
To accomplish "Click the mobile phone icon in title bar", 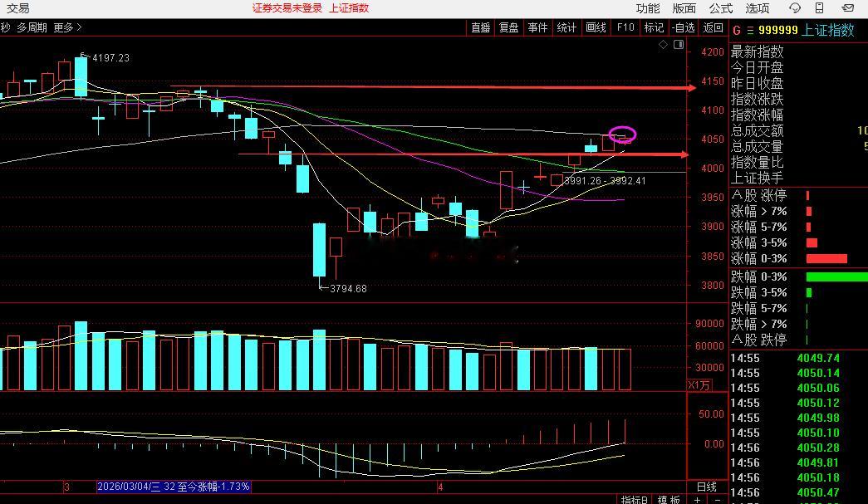I will [819, 7].
